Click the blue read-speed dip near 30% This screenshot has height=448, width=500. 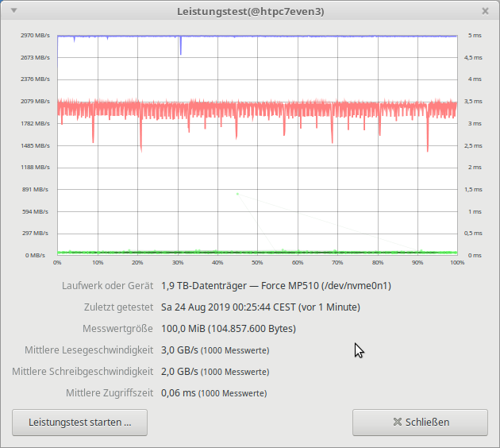coord(181,48)
